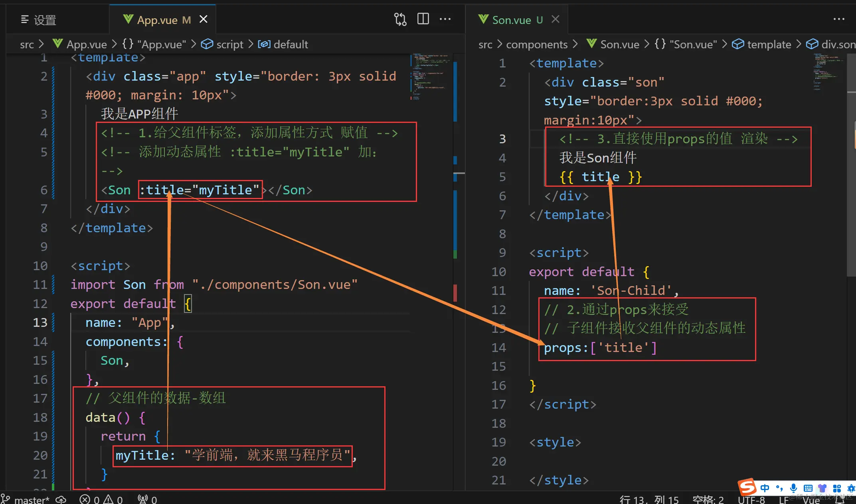The image size is (856, 504).
Task: Click the highlighted { bracket on App.vue line 12
Action: click(x=188, y=304)
